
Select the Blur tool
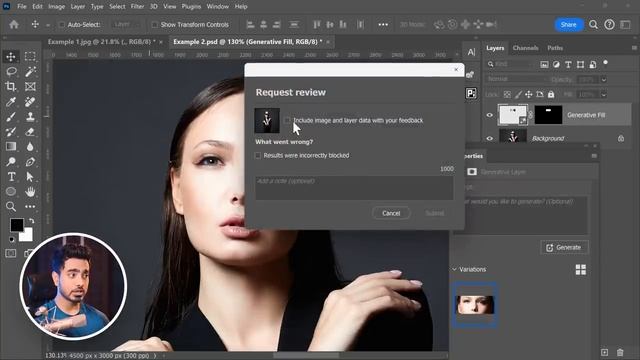click(30, 147)
